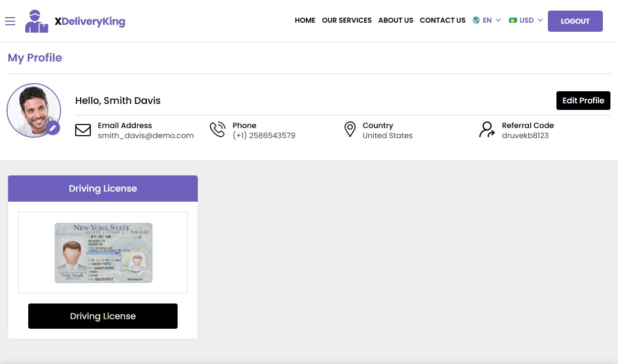Click the phone handset icon
This screenshot has width=618, height=364.
pos(217,130)
